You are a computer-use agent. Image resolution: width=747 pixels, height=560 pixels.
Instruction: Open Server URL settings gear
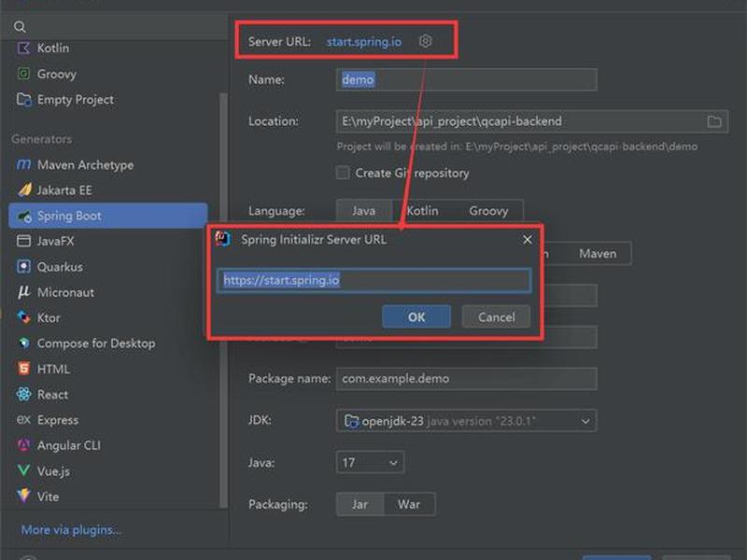(425, 41)
